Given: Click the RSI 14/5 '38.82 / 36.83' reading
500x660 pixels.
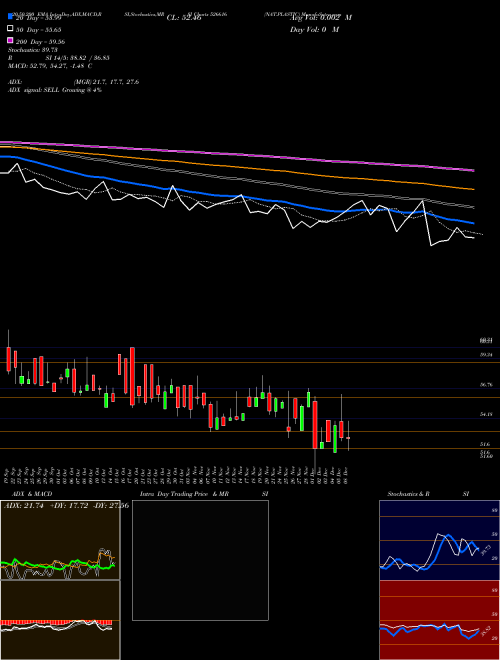Looking at the screenshot, I should 89,58.
